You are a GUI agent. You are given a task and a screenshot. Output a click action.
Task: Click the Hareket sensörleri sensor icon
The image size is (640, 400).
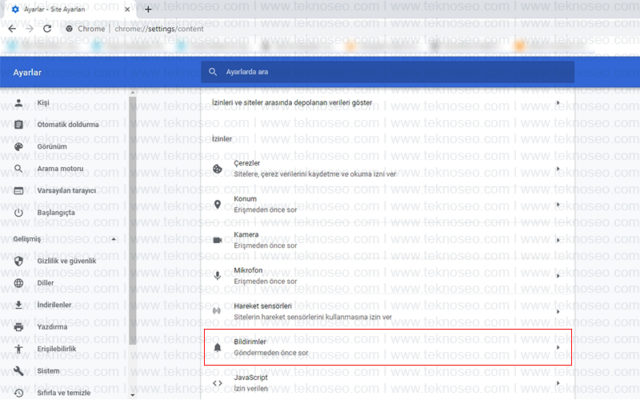point(217,311)
